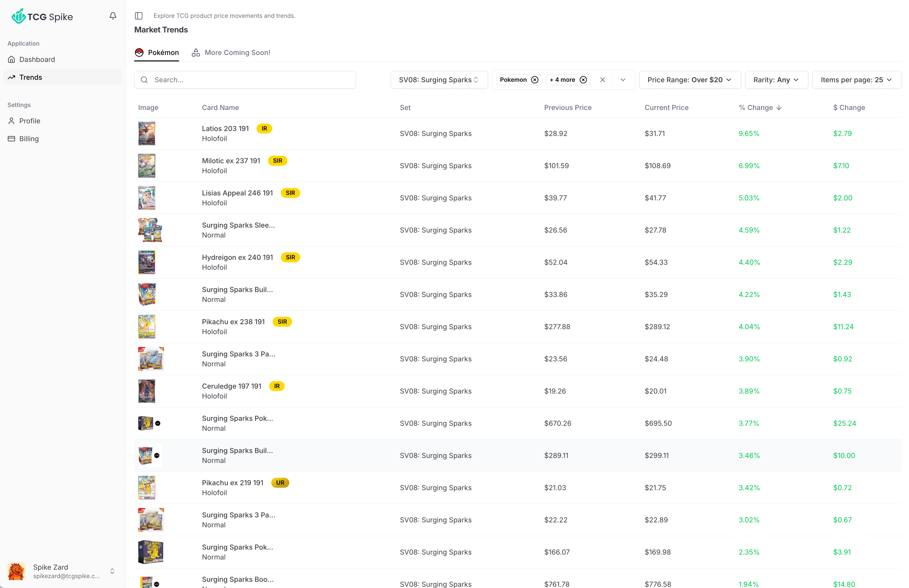Open Dashboard in sidebar

63,59
